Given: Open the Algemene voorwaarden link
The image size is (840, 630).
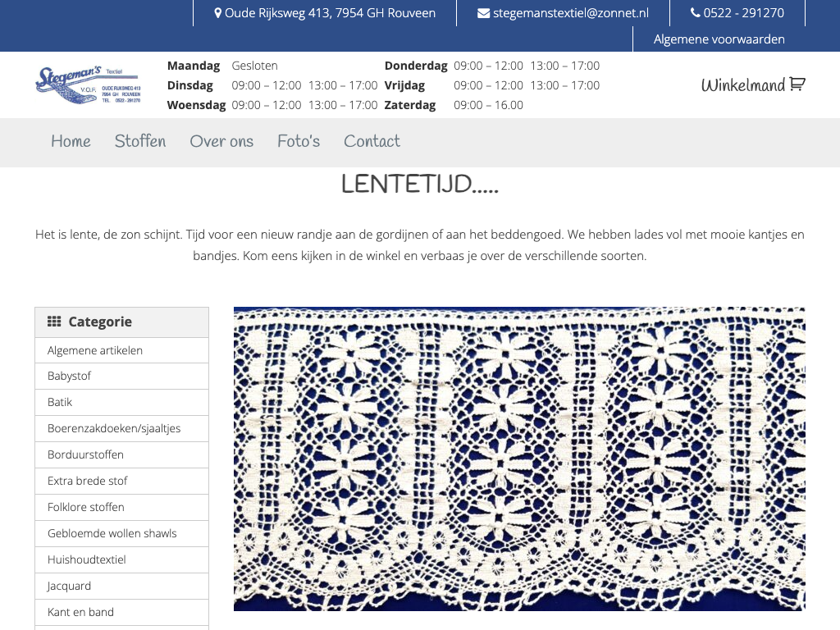Looking at the screenshot, I should 719,39.
